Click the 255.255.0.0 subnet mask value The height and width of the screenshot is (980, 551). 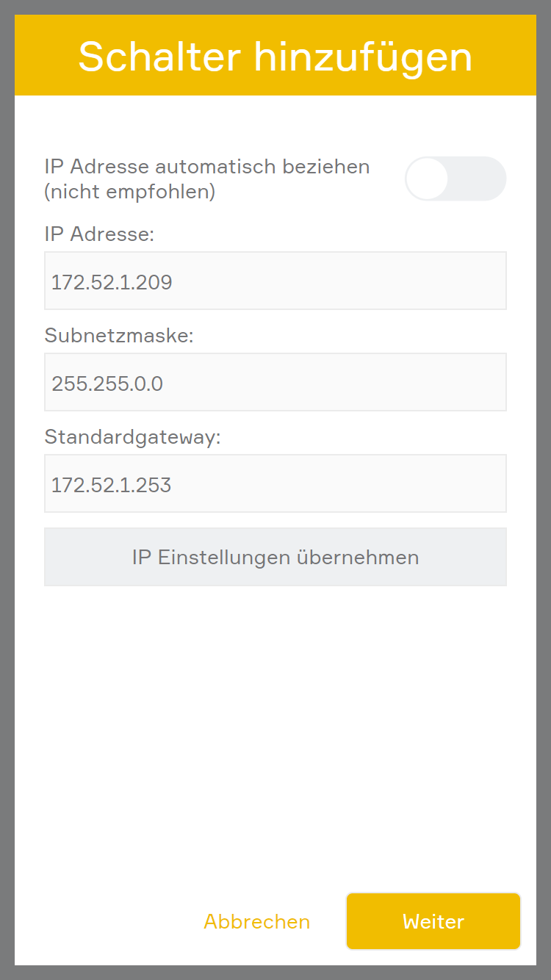tap(107, 383)
